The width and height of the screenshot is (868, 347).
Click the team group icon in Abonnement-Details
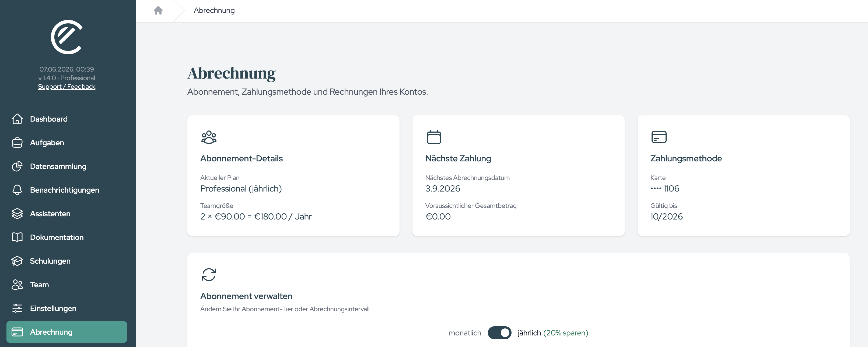(209, 137)
